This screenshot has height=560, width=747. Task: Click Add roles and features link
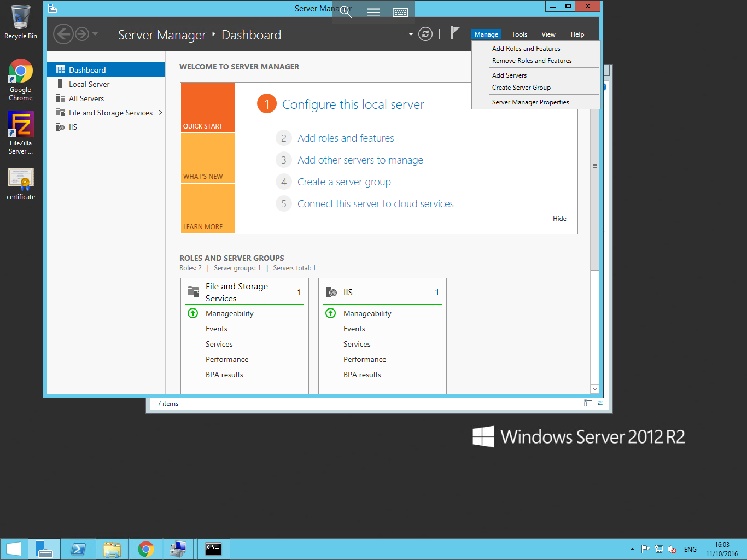(345, 138)
